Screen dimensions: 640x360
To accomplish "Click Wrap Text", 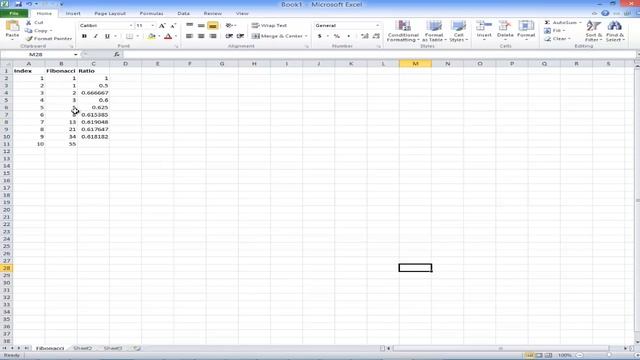I will (x=269, y=26).
